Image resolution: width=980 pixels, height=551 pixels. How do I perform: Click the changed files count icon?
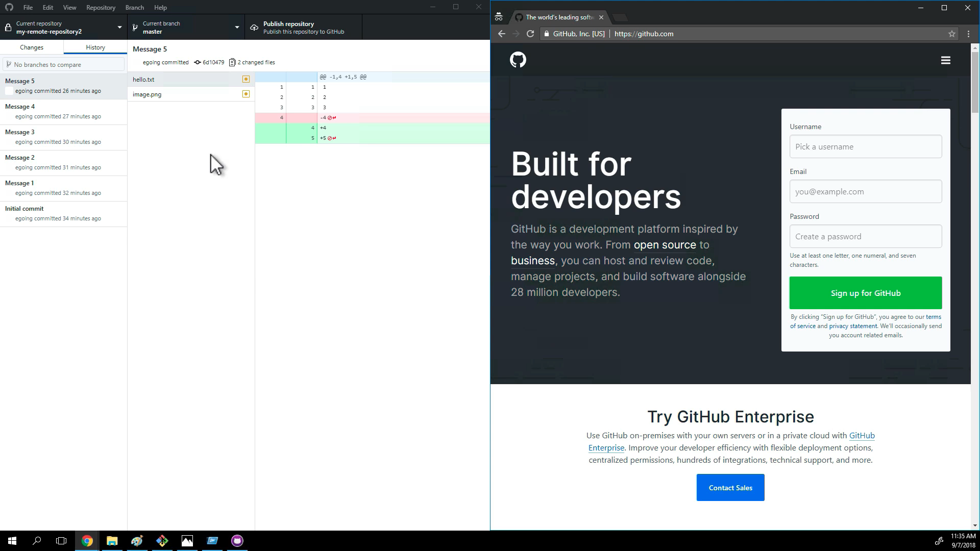tap(232, 62)
